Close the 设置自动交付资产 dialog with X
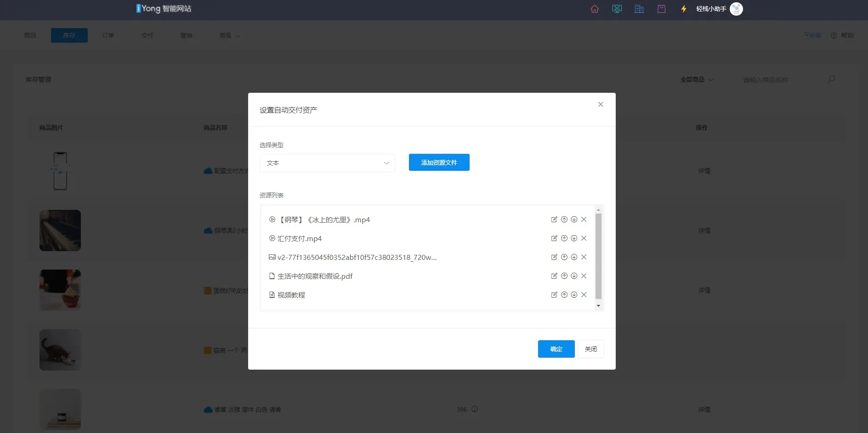 tap(601, 104)
